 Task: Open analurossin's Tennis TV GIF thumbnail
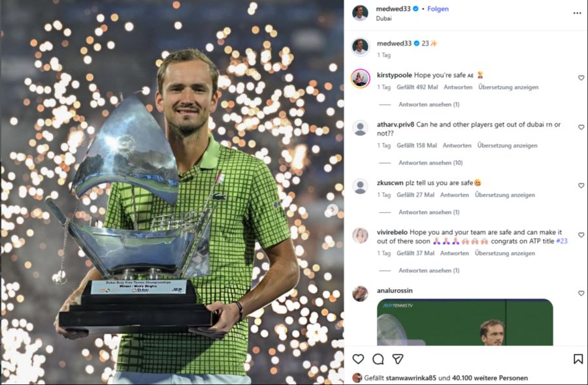point(465,322)
